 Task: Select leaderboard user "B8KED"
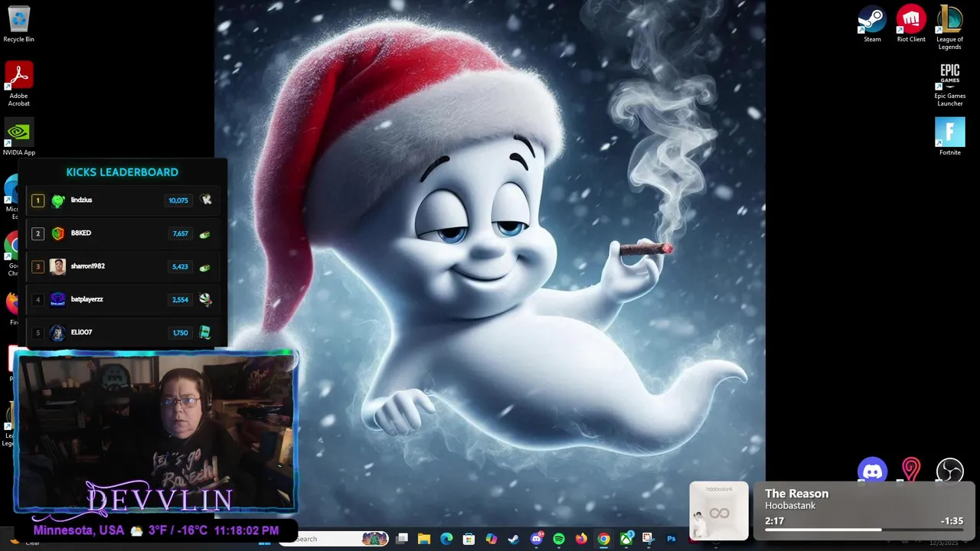(x=80, y=233)
